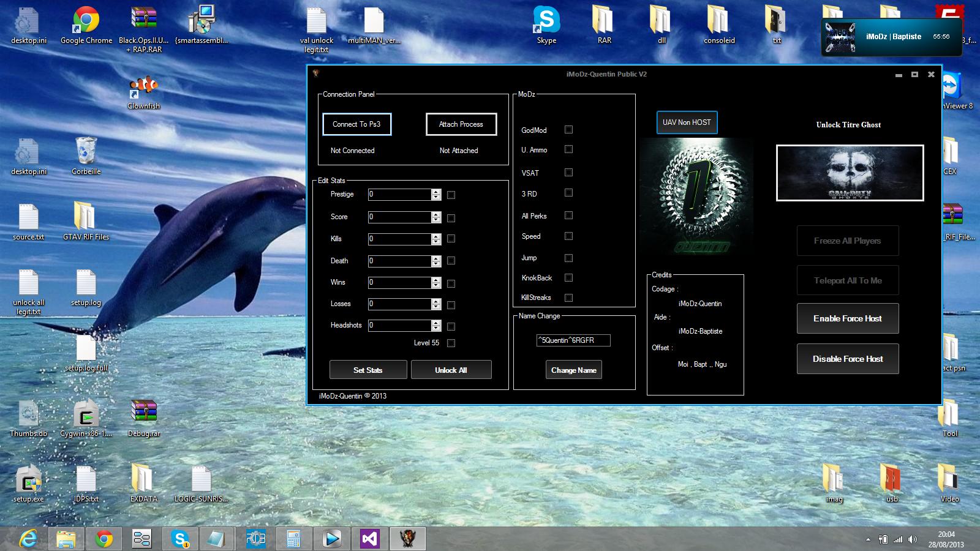980x551 pixels.
Task: Open Calculator from the taskbar
Action: click(x=294, y=539)
